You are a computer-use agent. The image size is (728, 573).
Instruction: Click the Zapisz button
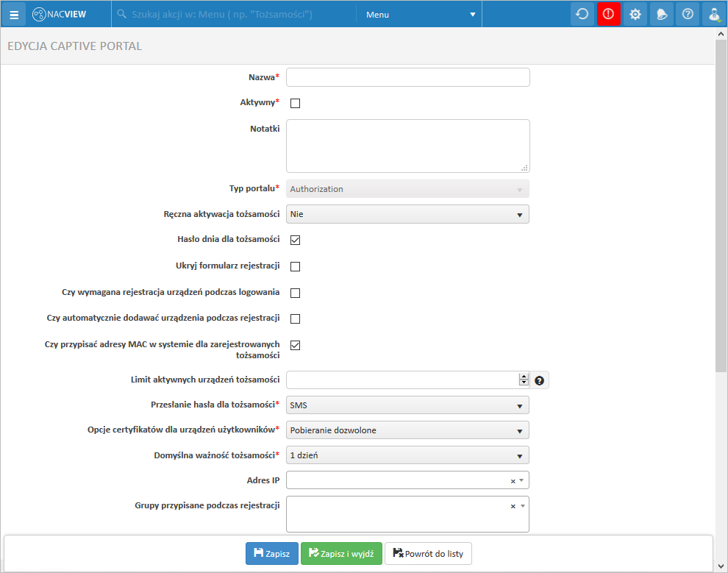click(272, 554)
